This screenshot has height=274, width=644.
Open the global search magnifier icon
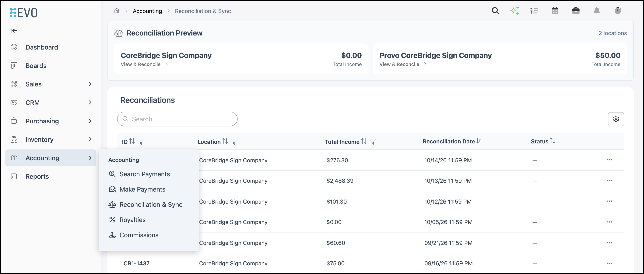tap(495, 11)
